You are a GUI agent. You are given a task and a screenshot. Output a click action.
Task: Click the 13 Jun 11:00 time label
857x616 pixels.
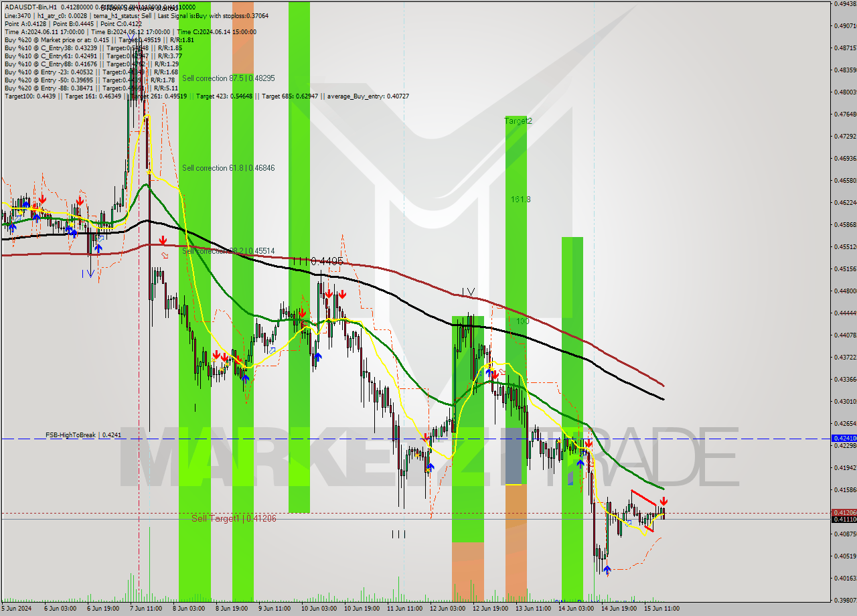pyautogui.click(x=533, y=608)
